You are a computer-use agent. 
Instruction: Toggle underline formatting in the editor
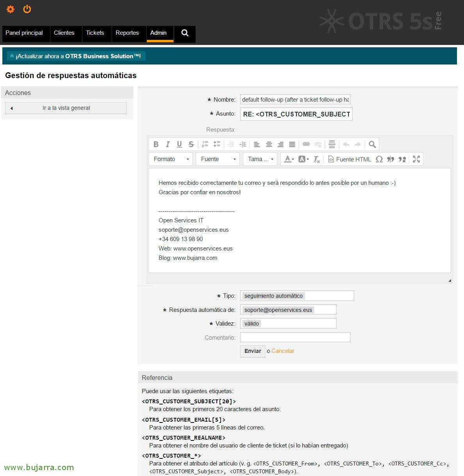point(179,144)
